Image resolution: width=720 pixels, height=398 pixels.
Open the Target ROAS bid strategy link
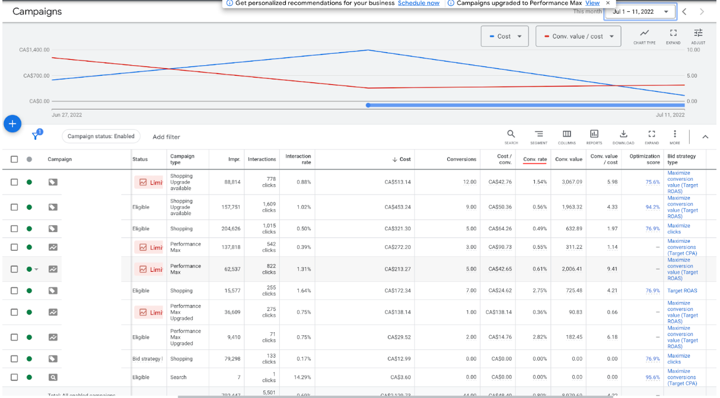(682, 291)
